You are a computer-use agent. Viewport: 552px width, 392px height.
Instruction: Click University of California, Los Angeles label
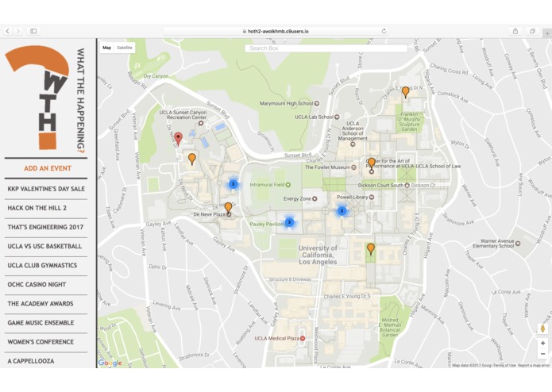[x=318, y=255]
